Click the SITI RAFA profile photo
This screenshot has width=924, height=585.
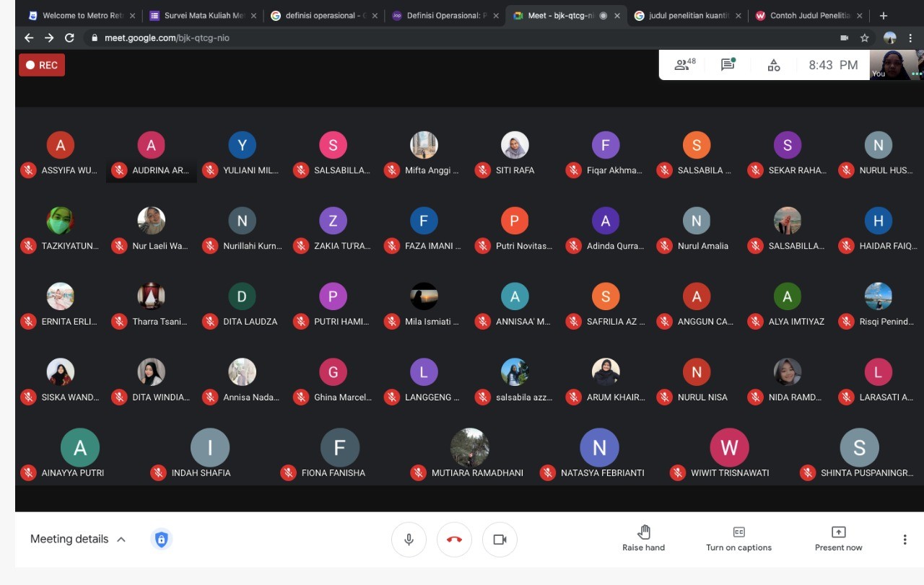click(x=515, y=145)
